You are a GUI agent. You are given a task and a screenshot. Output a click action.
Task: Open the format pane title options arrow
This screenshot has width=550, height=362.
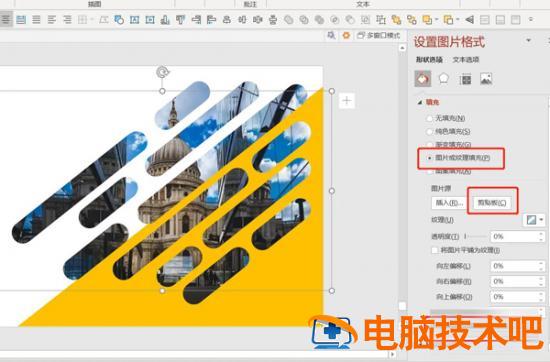[528, 41]
